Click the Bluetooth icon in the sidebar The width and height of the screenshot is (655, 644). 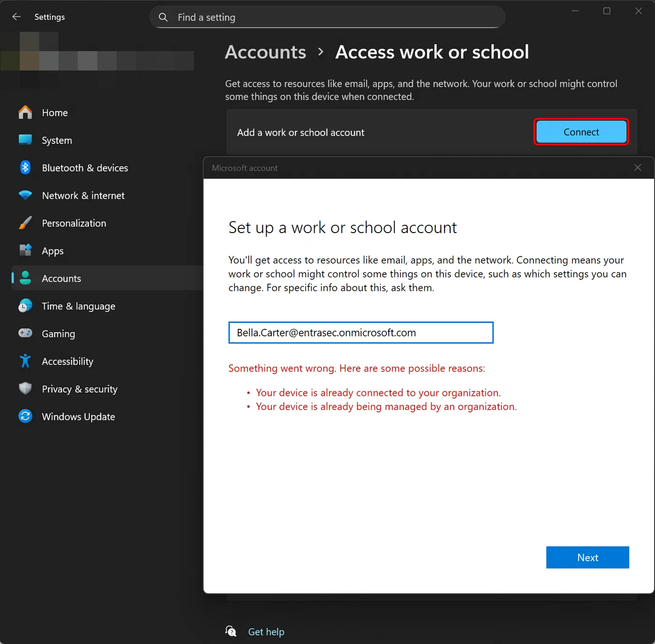tap(25, 168)
